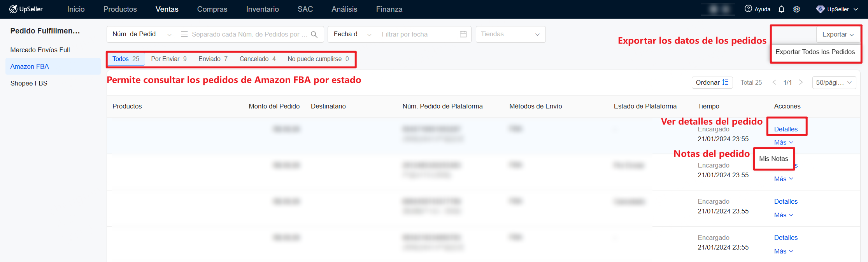Open Detalles of the first order
This screenshot has height=262, width=868.
pyautogui.click(x=786, y=129)
